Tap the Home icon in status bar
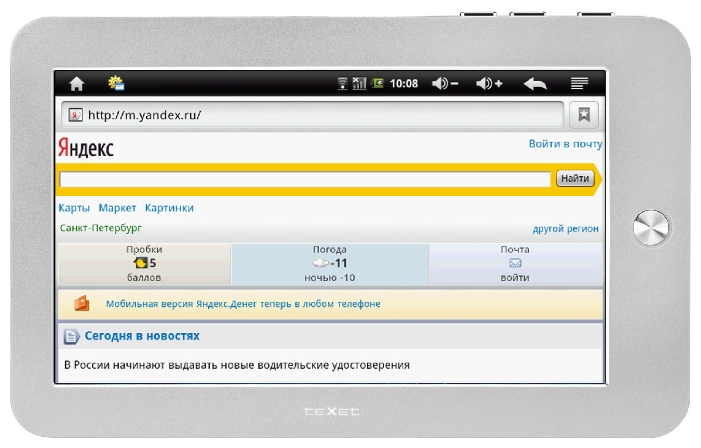This screenshot has height=448, width=701. (x=76, y=84)
